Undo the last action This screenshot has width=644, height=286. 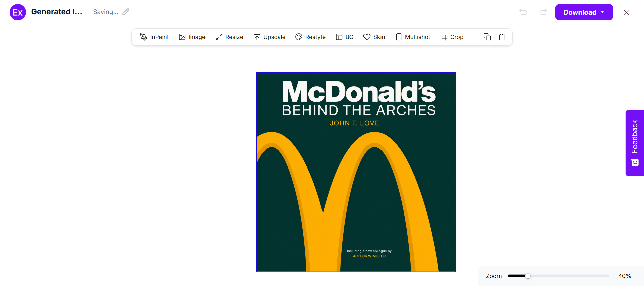(x=523, y=12)
